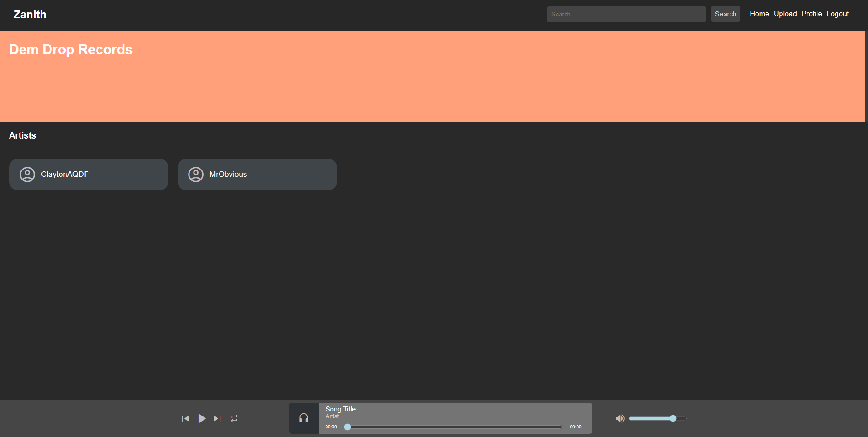868x437 pixels.
Task: Adjust the volume slider
Action: [x=658, y=418]
